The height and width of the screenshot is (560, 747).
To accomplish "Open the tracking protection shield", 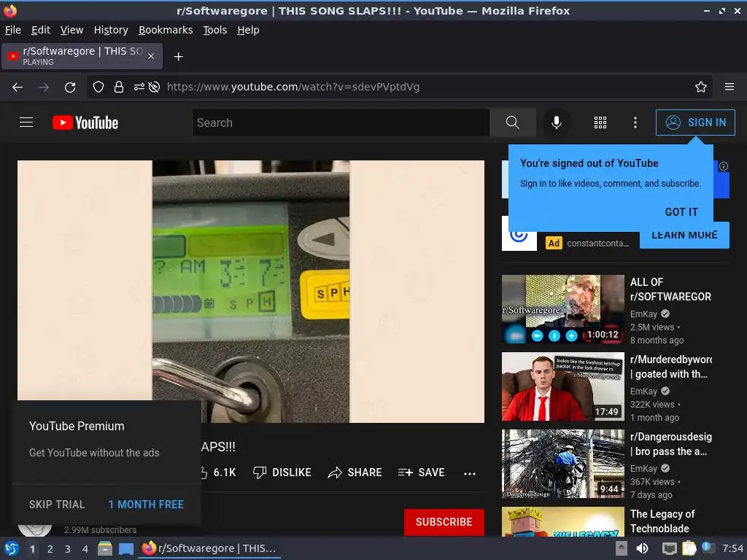I will pos(98,87).
